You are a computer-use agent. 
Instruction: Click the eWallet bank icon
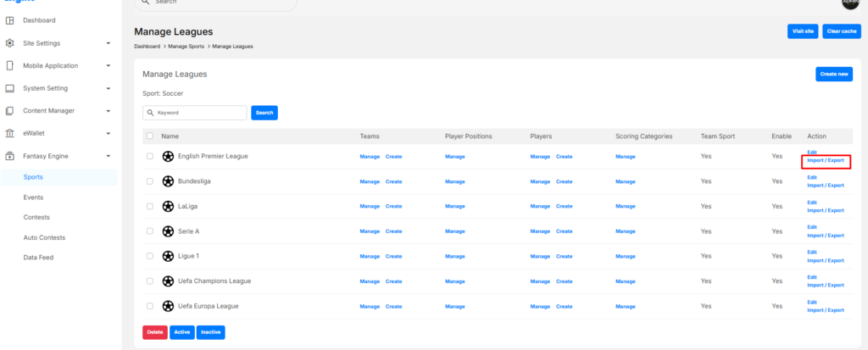click(x=9, y=133)
